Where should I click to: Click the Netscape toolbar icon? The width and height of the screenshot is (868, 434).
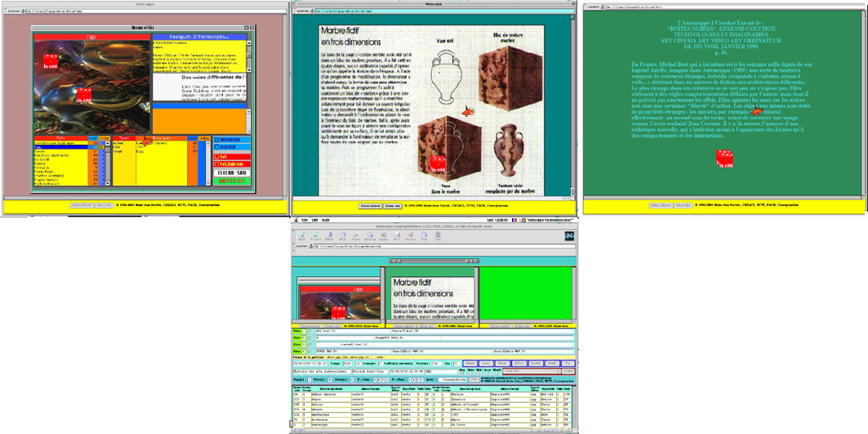[x=370, y=236]
